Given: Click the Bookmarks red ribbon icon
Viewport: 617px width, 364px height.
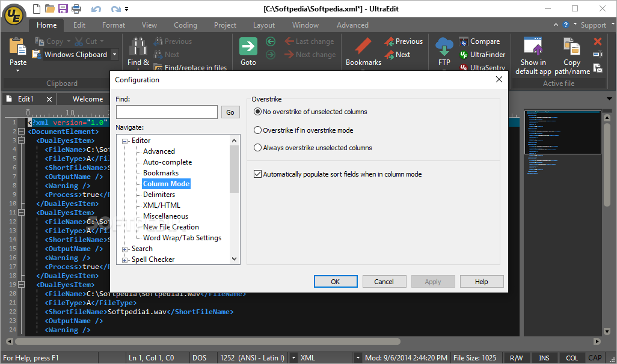Looking at the screenshot, I should 363,46.
